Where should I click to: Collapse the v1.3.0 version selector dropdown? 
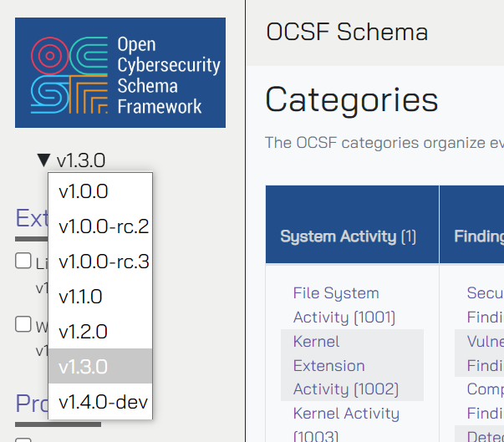71,161
